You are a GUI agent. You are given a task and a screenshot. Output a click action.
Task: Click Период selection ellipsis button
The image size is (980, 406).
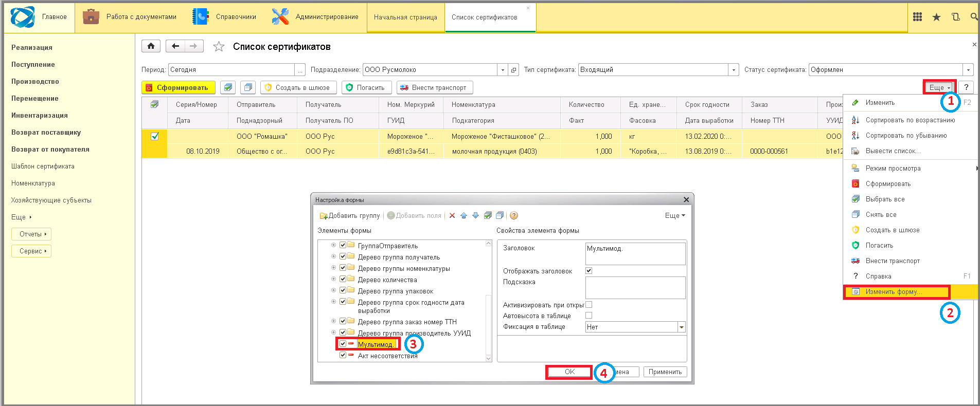300,70
